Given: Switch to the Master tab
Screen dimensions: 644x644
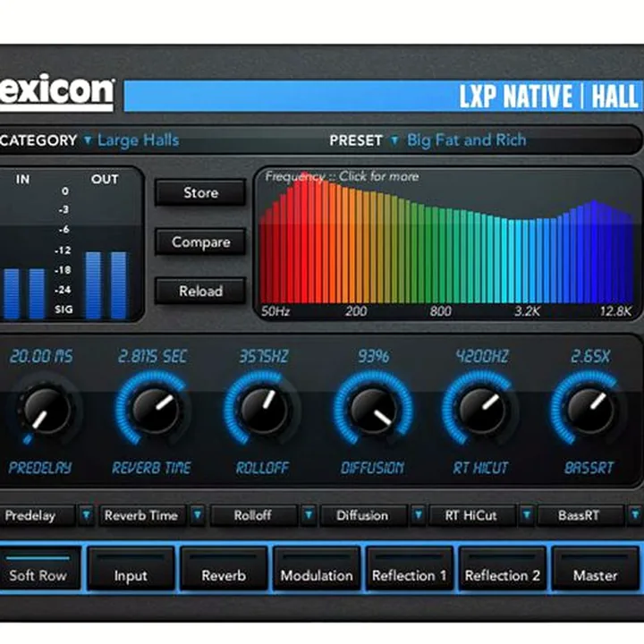Looking at the screenshot, I should (x=595, y=569).
